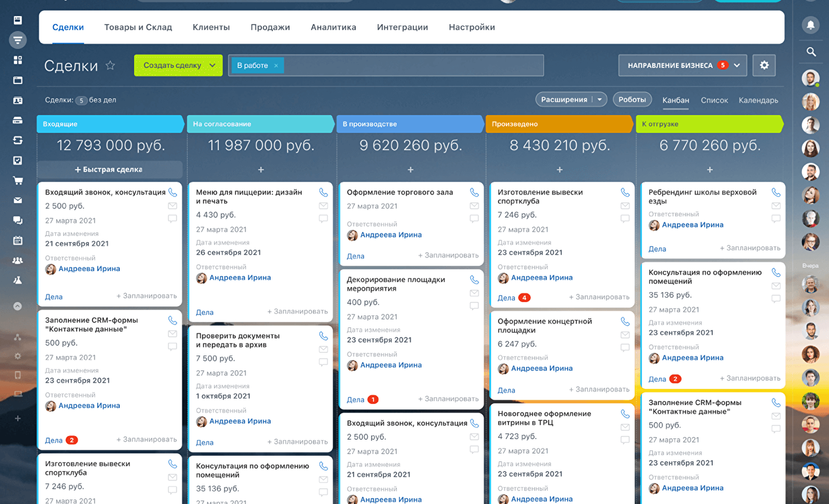Image resolution: width=829 pixels, height=504 pixels.
Task: Click comment icon on Входящий звонок Входящие card
Action: [x=172, y=219]
